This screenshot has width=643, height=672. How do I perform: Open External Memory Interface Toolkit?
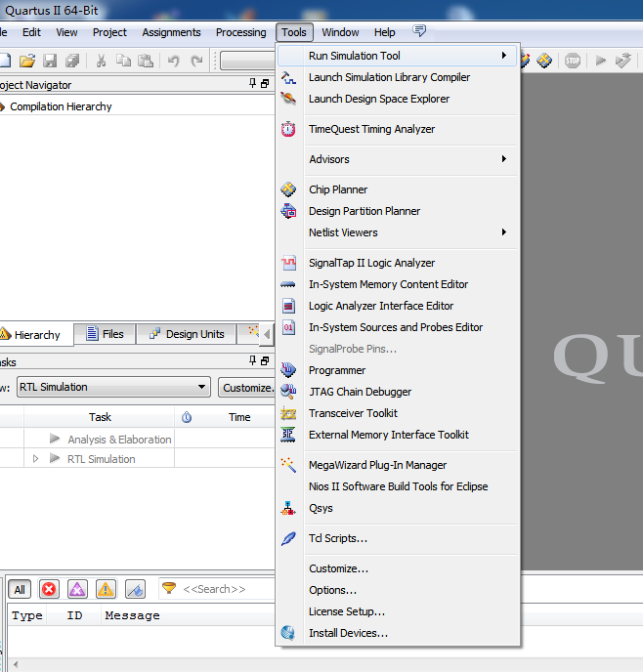[389, 435]
